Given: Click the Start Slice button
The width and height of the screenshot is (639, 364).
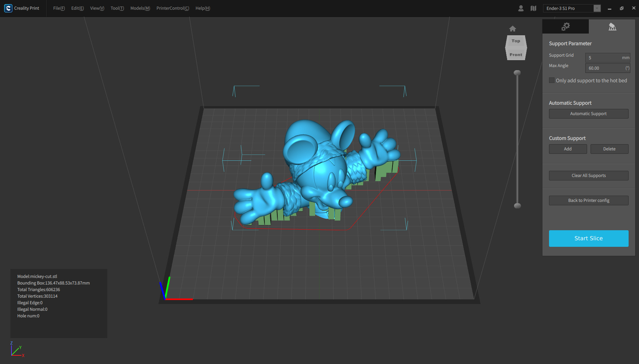Looking at the screenshot, I should tap(588, 239).
